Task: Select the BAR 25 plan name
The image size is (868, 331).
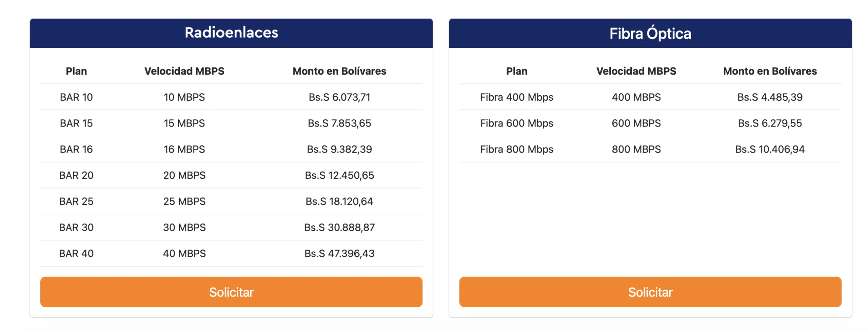Action: tap(76, 201)
